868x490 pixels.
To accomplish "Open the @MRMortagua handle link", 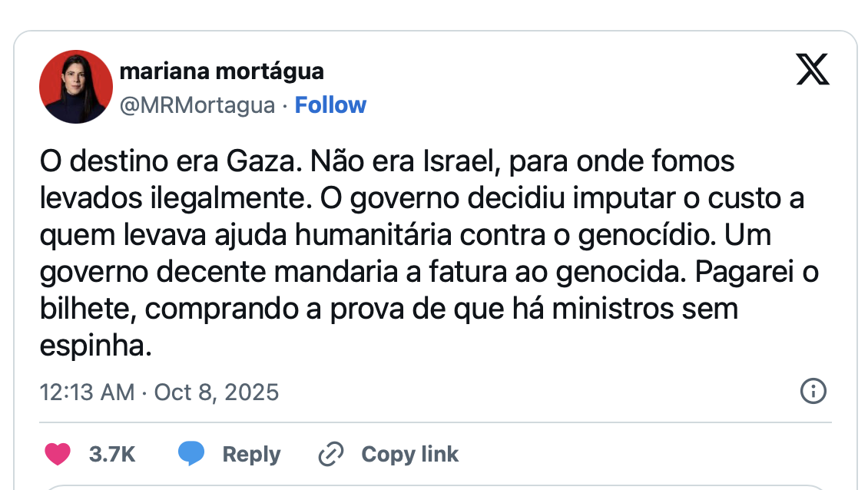I will pos(197,104).
